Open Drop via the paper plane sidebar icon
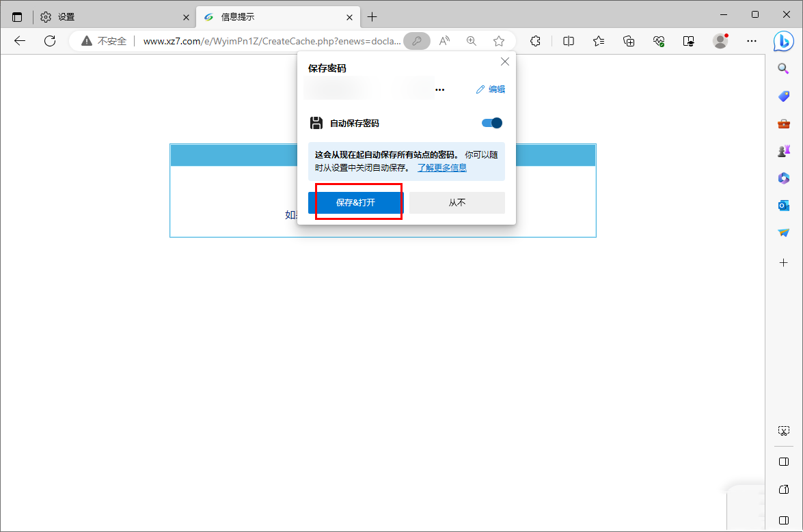Viewport: 803px width, 532px height. [x=783, y=232]
